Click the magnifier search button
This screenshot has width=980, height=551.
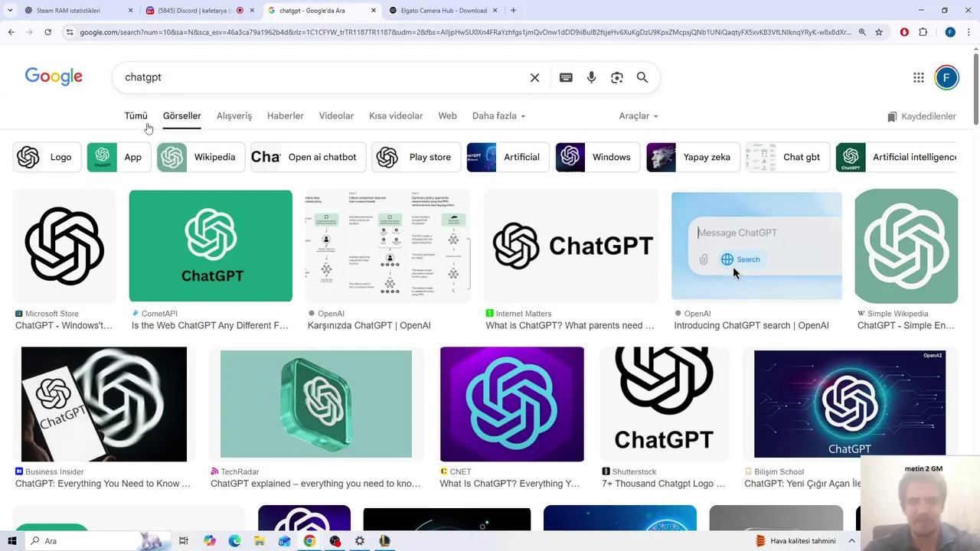pyautogui.click(x=642, y=77)
